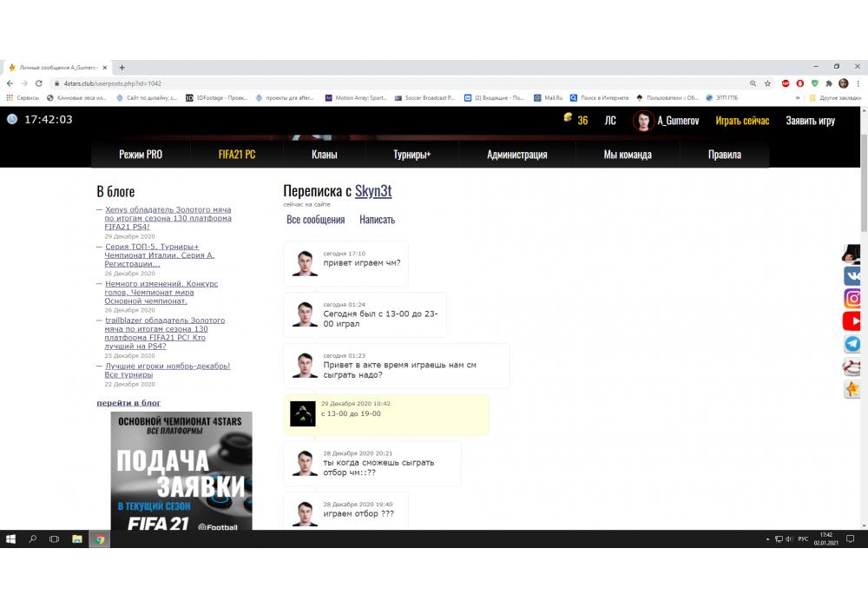Click the clock icon beside 17:42:03
Screen dimensions: 868x608
click(x=12, y=119)
